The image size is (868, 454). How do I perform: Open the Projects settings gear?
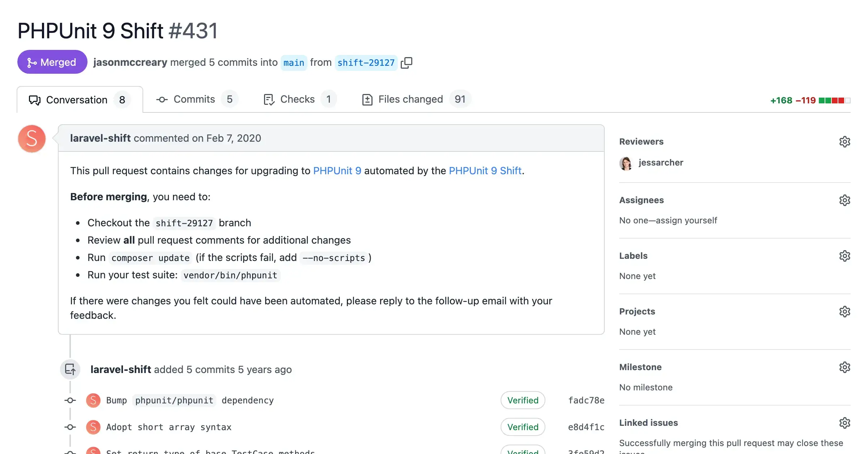(x=844, y=311)
